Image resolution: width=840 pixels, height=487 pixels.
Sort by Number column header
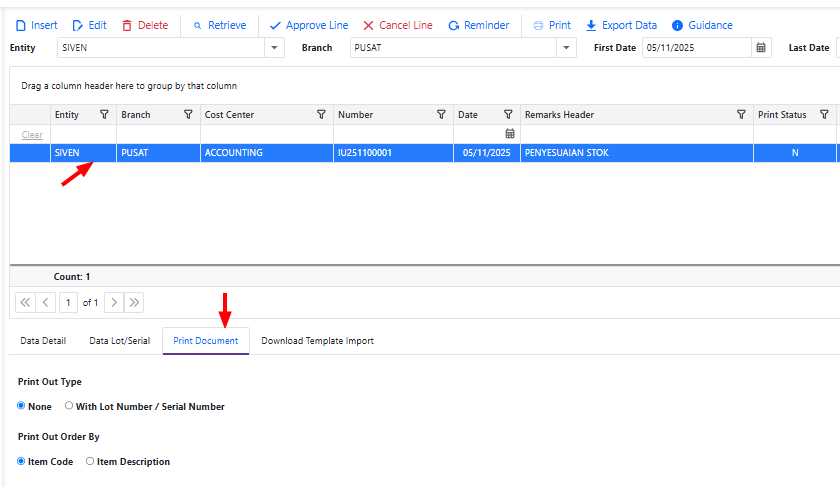pos(355,115)
